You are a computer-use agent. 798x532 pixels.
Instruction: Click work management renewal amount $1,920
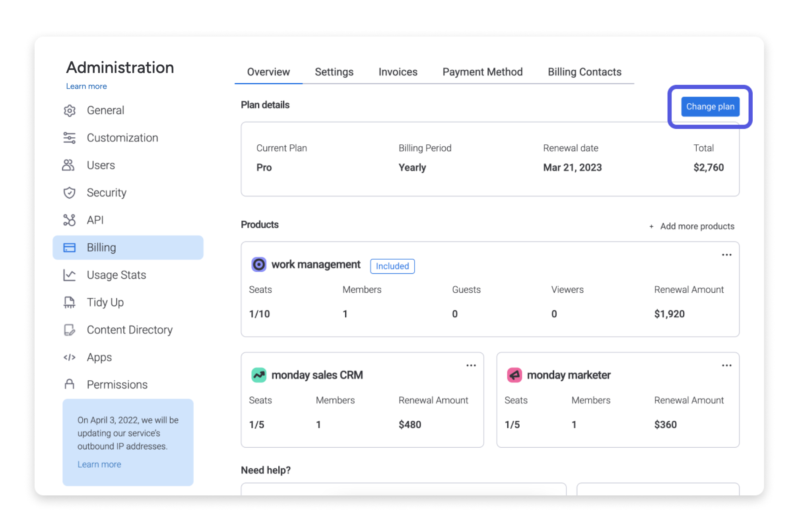tap(670, 314)
